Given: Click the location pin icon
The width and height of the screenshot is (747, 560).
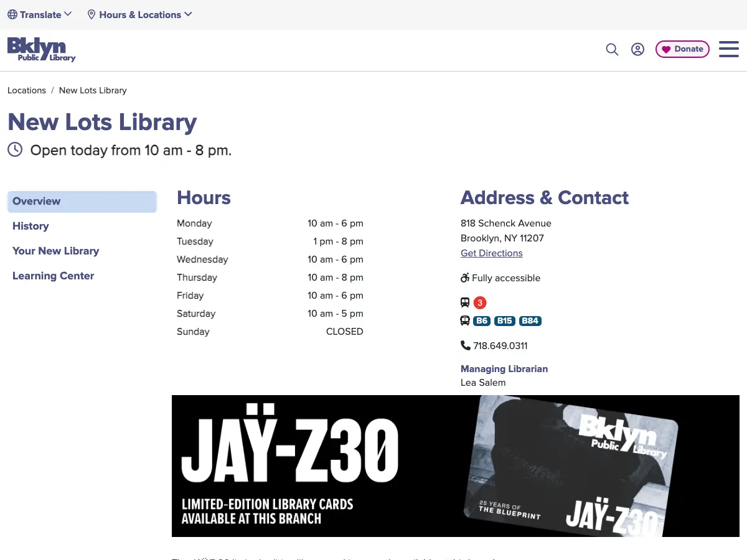Looking at the screenshot, I should point(92,14).
